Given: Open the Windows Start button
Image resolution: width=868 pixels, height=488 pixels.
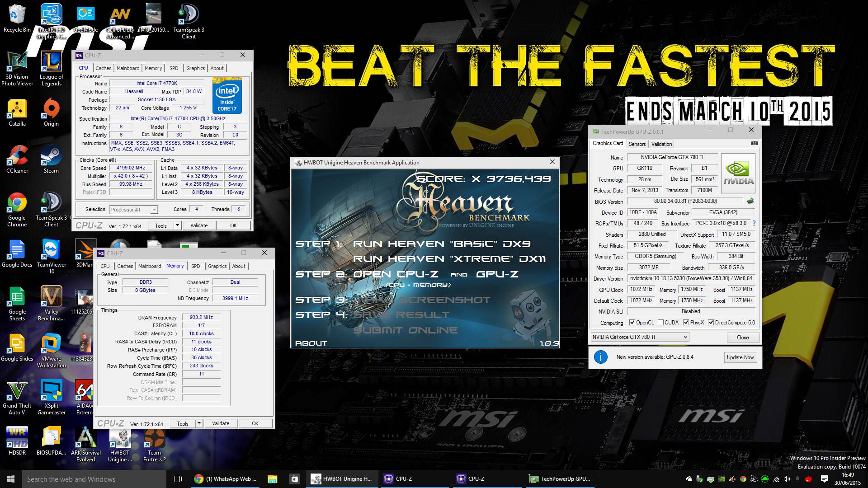Looking at the screenshot, I should pyautogui.click(x=11, y=479).
